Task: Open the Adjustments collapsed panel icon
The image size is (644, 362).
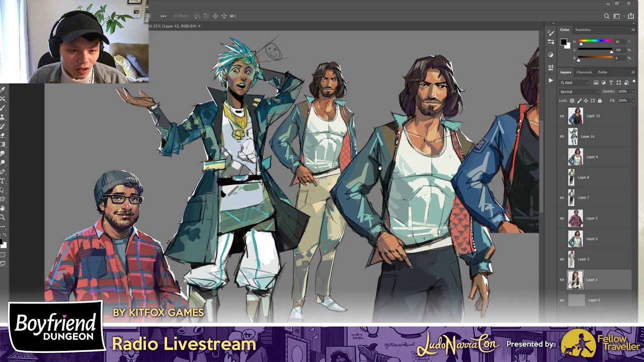Action: coord(551,55)
